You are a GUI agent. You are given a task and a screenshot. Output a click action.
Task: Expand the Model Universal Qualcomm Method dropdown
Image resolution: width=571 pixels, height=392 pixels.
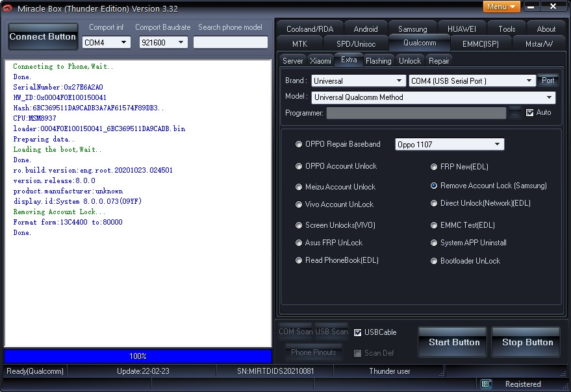coord(549,97)
